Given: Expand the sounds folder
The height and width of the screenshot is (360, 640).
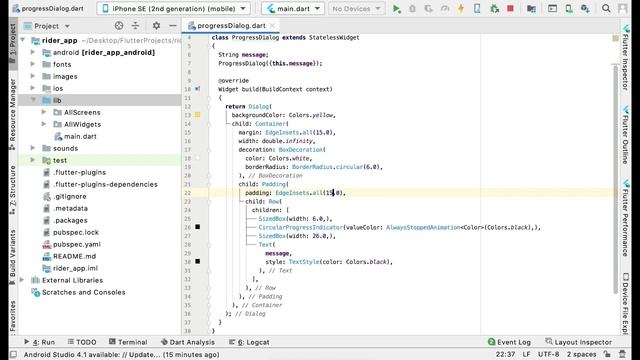Looking at the screenshot, I should [x=33, y=148].
